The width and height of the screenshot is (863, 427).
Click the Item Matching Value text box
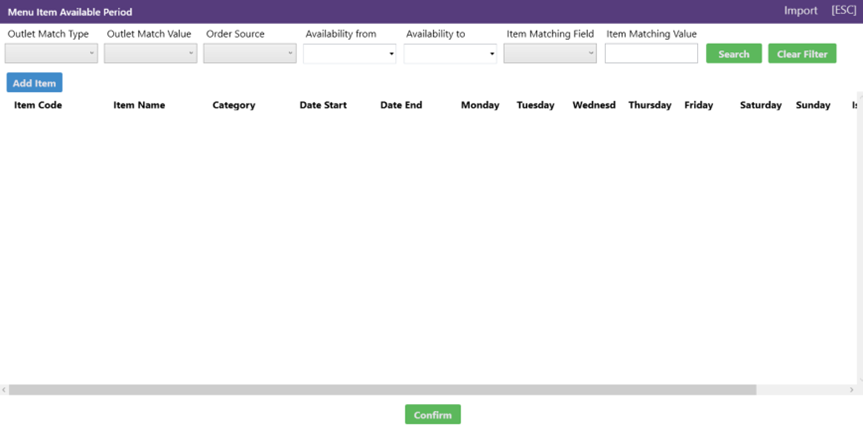(651, 54)
